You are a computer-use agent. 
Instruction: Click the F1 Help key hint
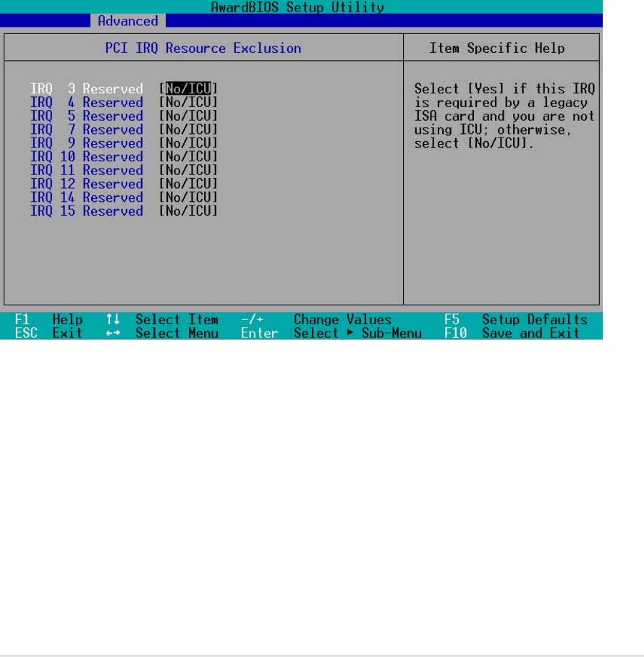pos(48,320)
